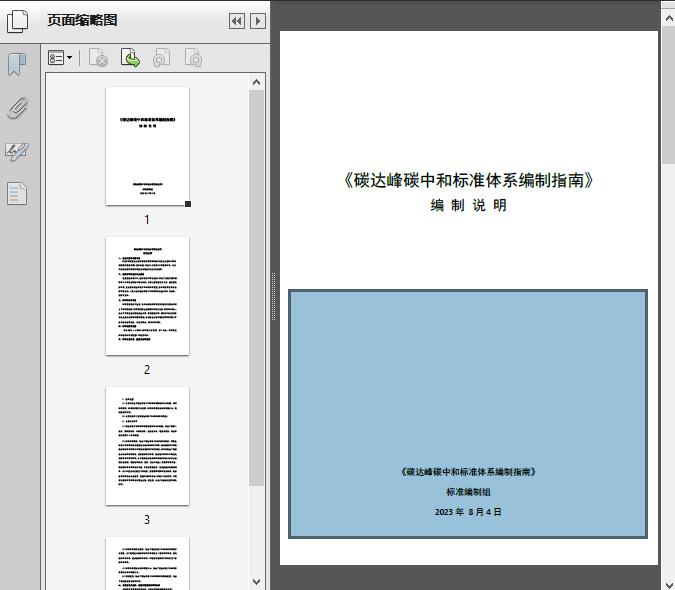Rotate pages counterclockwise
The height and width of the screenshot is (590, 675).
pos(162,58)
